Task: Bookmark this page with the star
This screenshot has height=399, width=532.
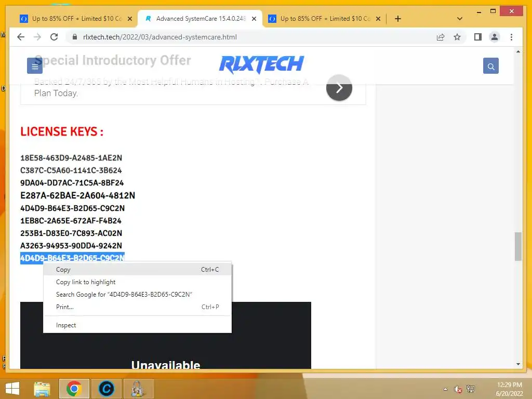Action: [x=457, y=37]
